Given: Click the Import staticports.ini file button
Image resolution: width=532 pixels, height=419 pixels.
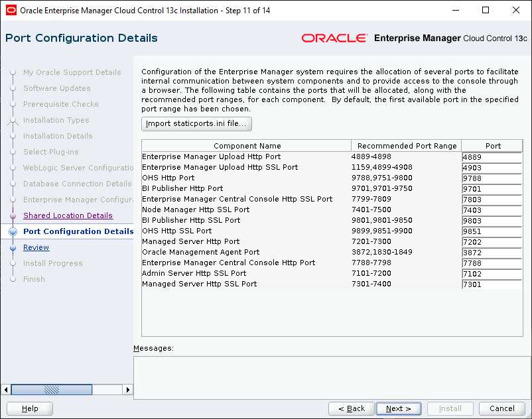Looking at the screenshot, I should [196, 124].
